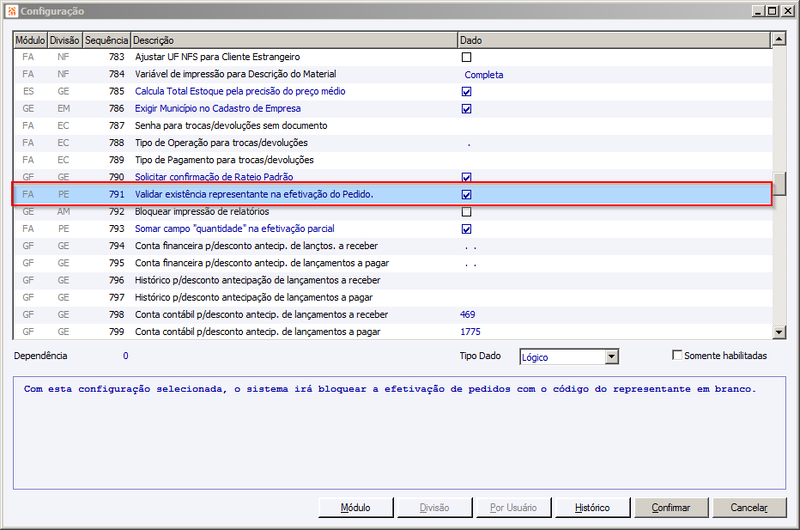Open the Histórico button
800x530 pixels.
coord(592,508)
